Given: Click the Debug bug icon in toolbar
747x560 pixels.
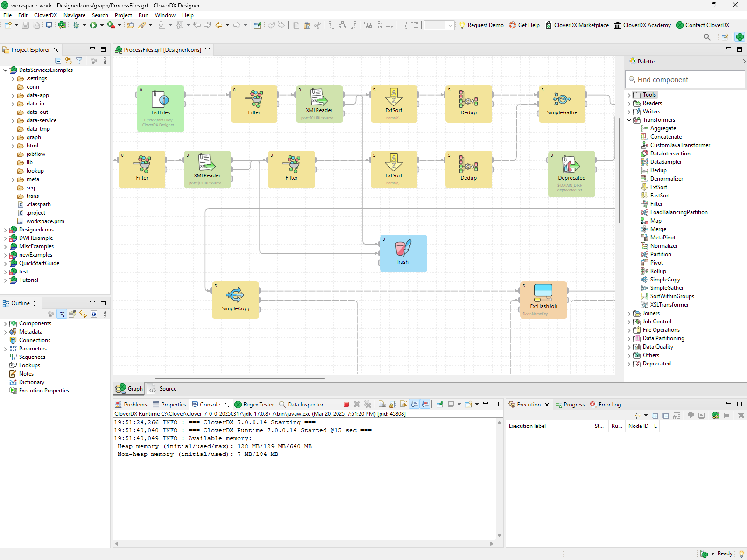Looking at the screenshot, I should click(x=76, y=25).
